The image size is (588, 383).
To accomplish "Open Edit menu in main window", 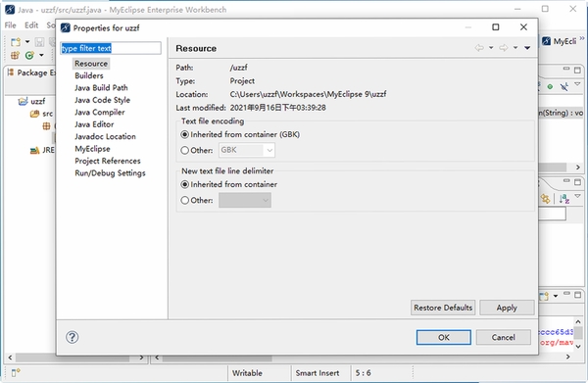I will (x=31, y=25).
